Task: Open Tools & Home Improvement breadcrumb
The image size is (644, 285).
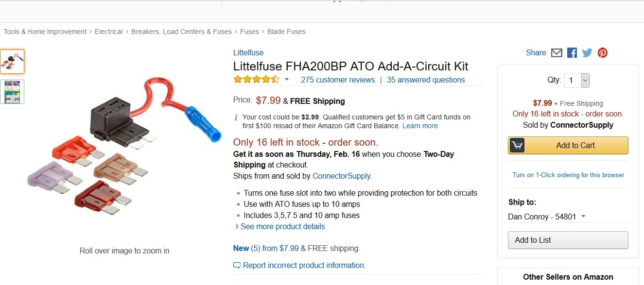Action: (x=45, y=32)
